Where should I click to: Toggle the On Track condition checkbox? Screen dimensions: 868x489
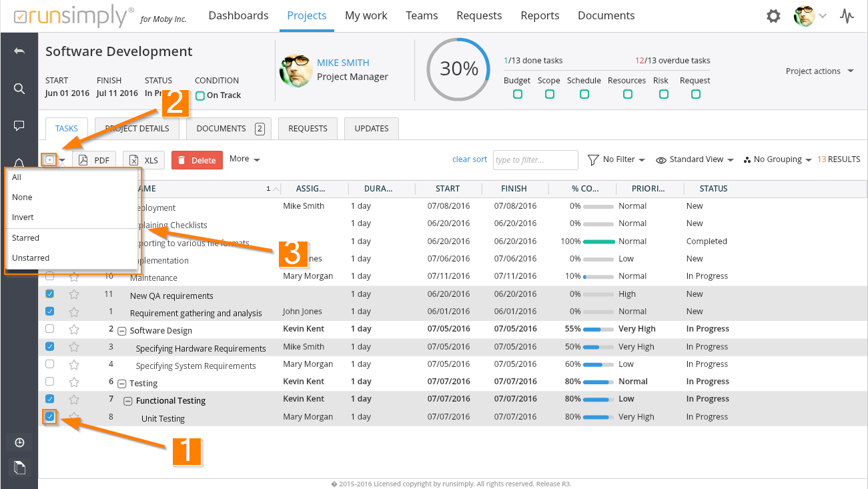[x=200, y=95]
